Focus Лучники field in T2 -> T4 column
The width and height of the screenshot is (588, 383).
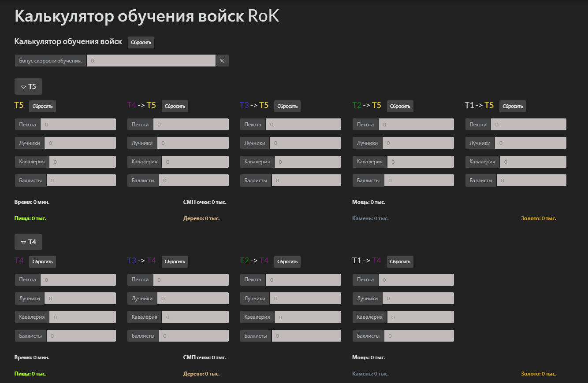(305, 298)
